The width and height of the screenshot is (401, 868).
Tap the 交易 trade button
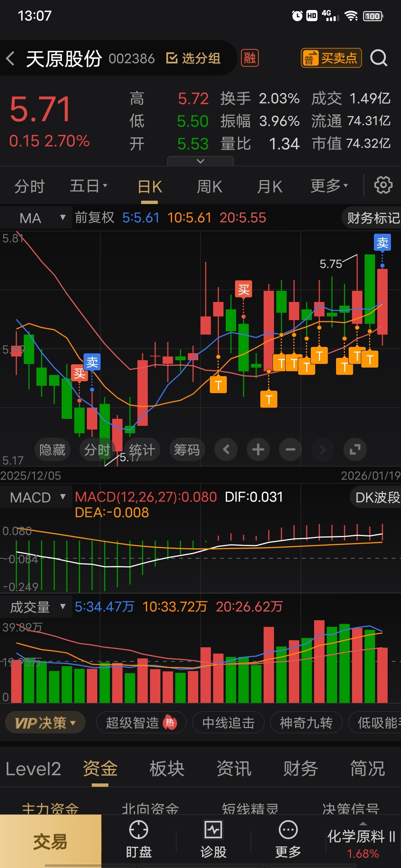coord(50,841)
